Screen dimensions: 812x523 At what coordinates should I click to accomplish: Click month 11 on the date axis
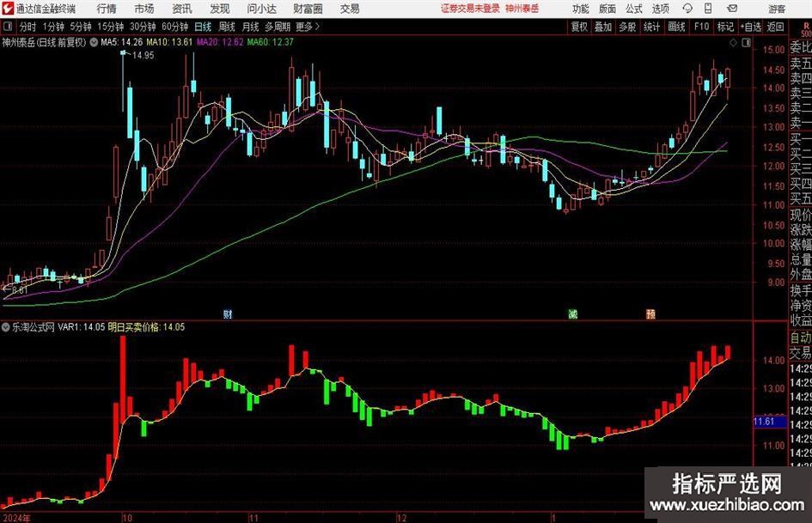[253, 518]
